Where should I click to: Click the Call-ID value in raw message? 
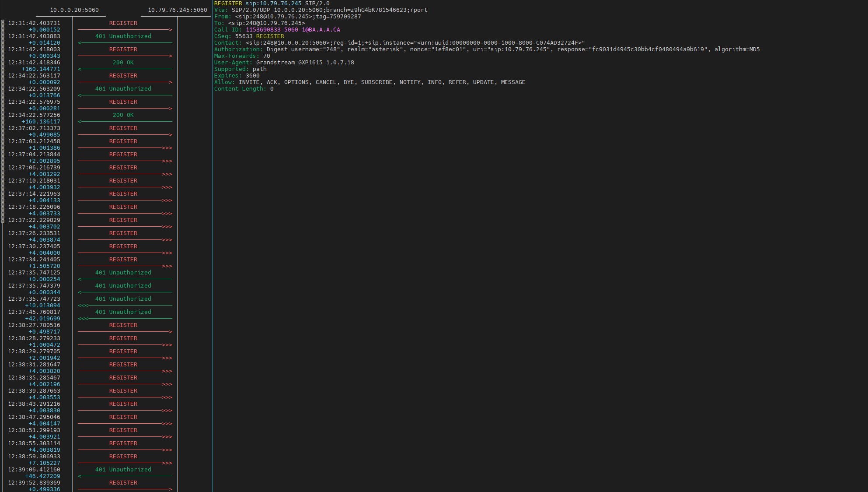293,30
